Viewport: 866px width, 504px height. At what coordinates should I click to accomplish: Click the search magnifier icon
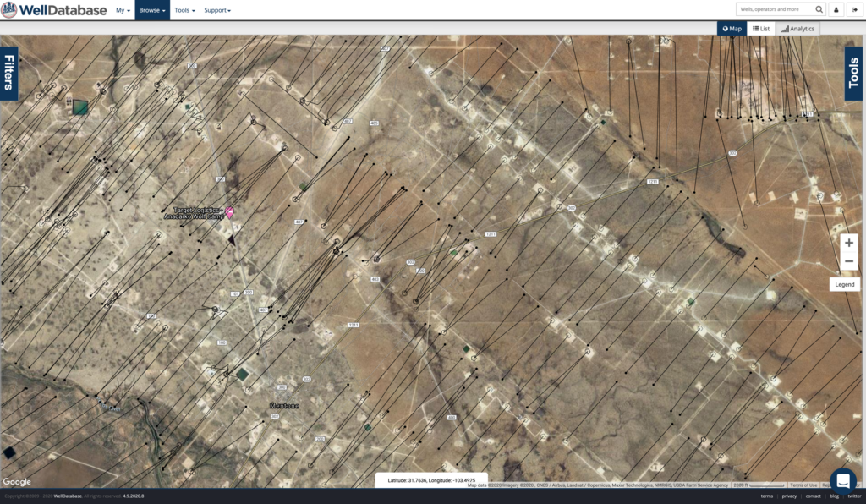(x=819, y=9)
